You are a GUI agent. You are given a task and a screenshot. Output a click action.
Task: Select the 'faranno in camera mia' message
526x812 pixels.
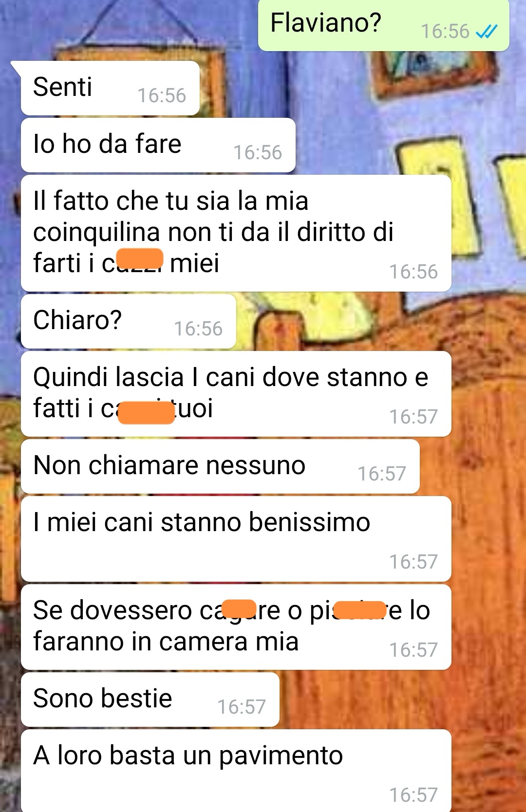pyautogui.click(x=236, y=627)
